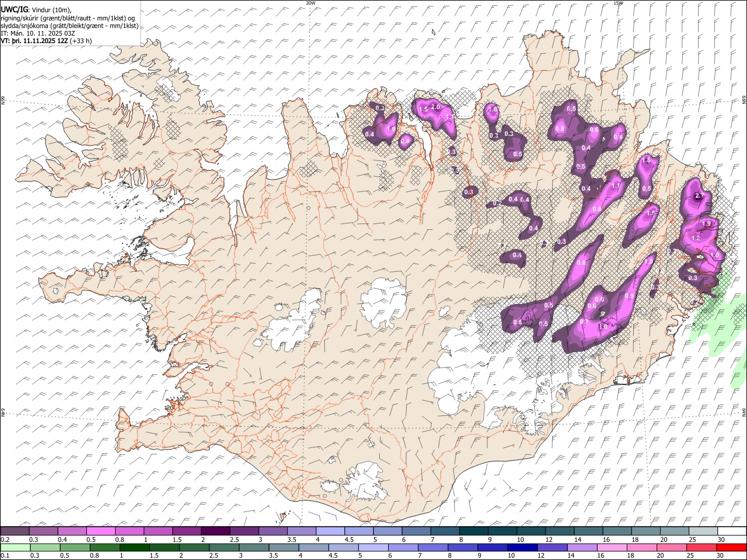
Task: Click the 'slydda/snjókoma' legend description line
Action: [x=69, y=26]
